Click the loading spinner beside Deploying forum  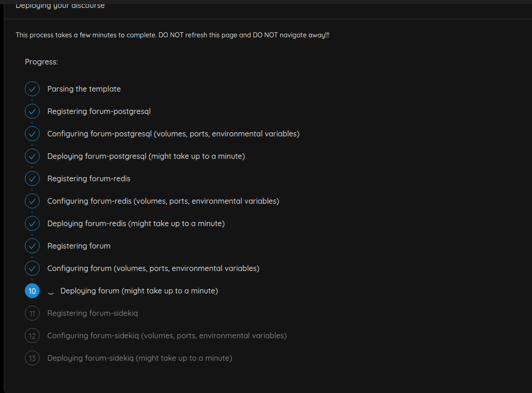[51, 292]
